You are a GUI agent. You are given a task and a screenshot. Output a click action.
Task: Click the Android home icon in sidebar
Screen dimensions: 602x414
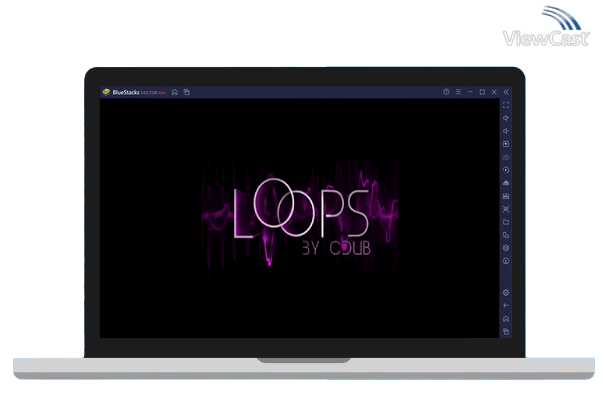click(x=506, y=319)
